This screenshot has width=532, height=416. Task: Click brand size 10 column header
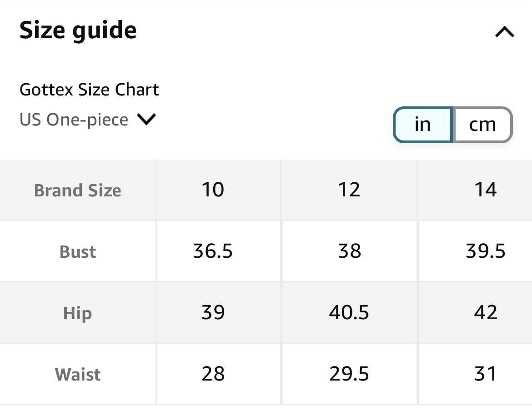tap(213, 190)
